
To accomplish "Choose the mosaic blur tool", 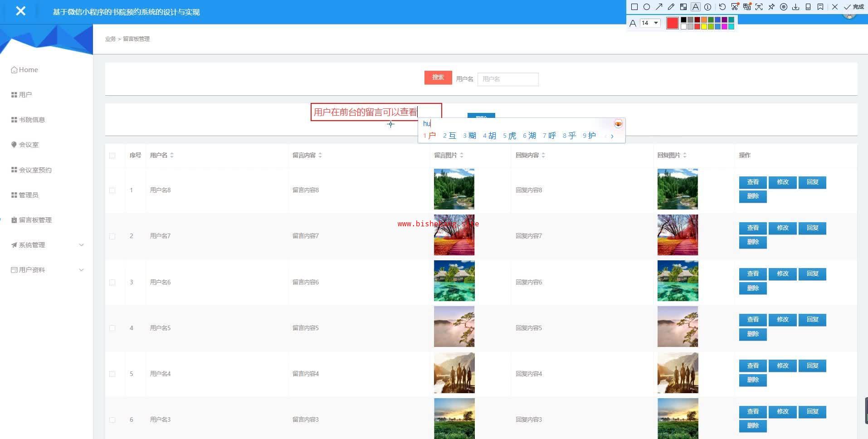I will tap(683, 7).
